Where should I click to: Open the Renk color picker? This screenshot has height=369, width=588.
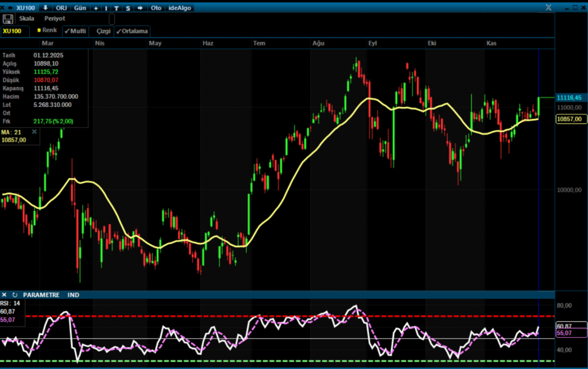[47, 30]
